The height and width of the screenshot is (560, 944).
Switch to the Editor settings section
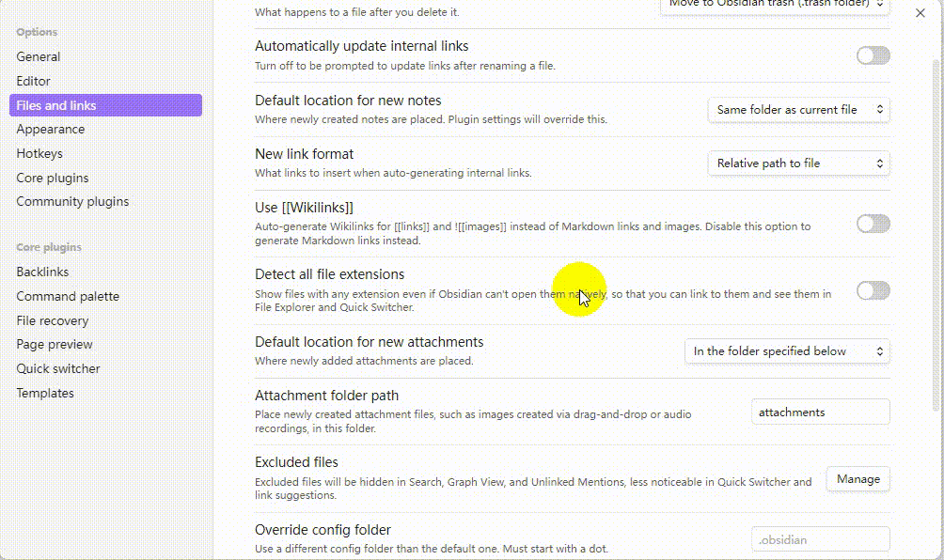[33, 81]
